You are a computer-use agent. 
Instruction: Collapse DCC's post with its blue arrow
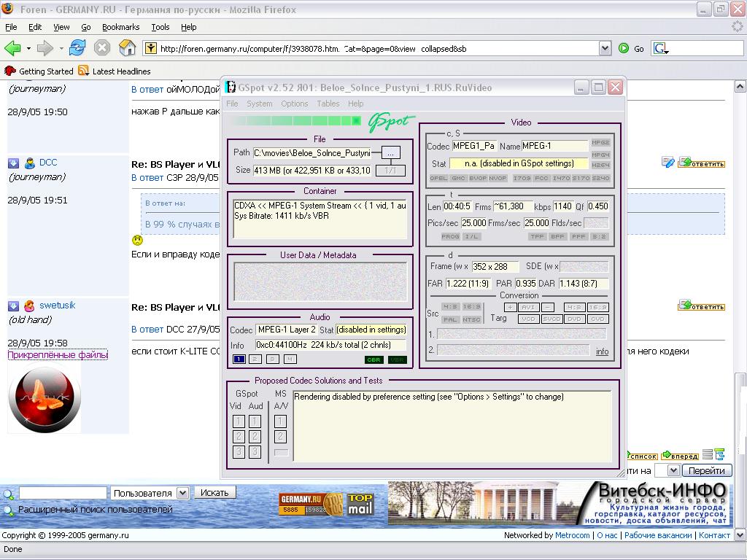tap(13, 163)
